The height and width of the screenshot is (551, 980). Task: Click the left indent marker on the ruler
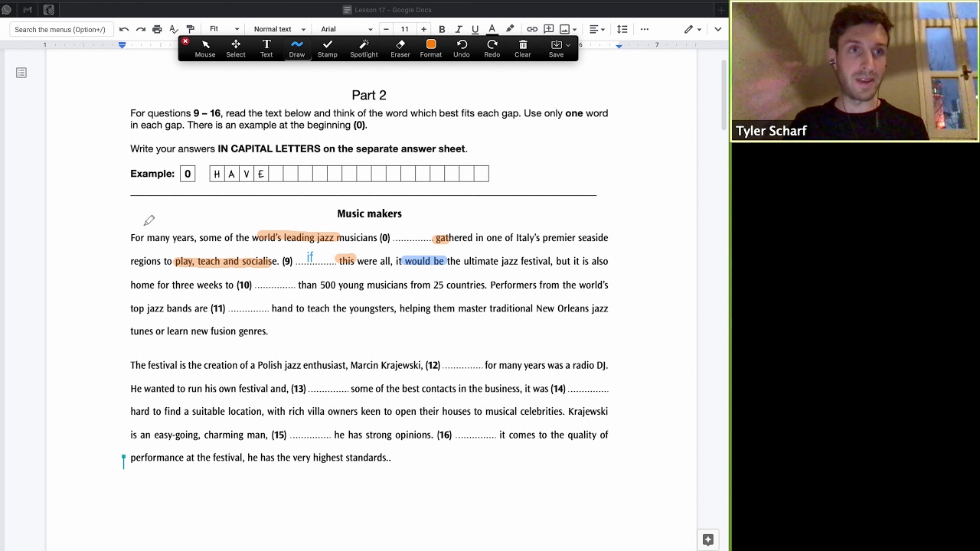pyautogui.click(x=122, y=45)
